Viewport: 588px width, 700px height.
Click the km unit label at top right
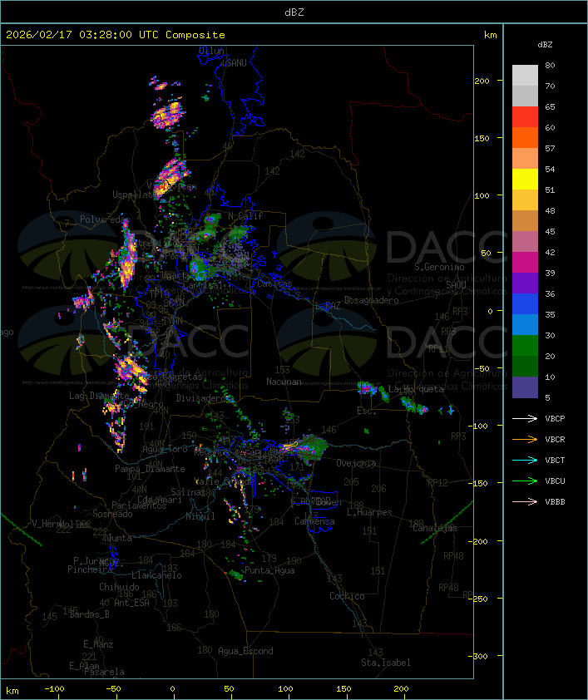pos(490,35)
